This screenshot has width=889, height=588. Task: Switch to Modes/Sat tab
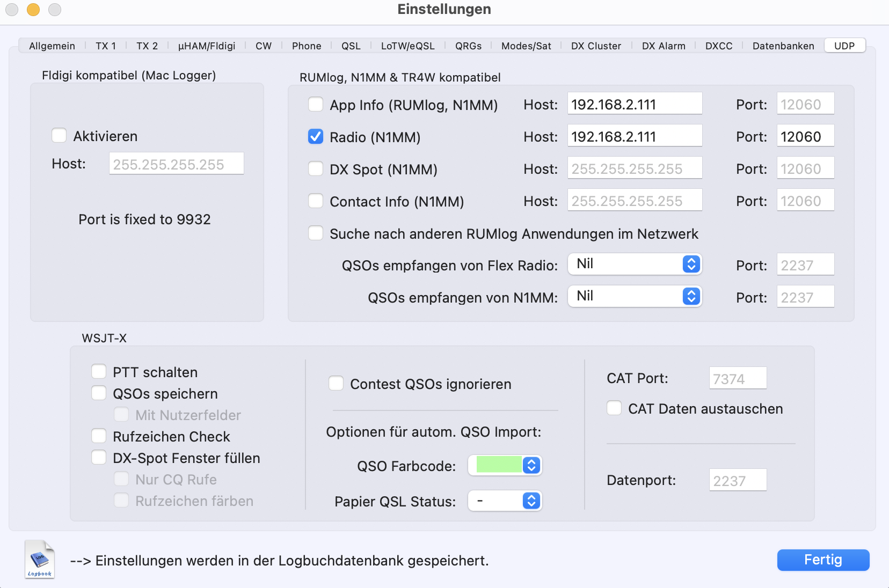point(526,46)
